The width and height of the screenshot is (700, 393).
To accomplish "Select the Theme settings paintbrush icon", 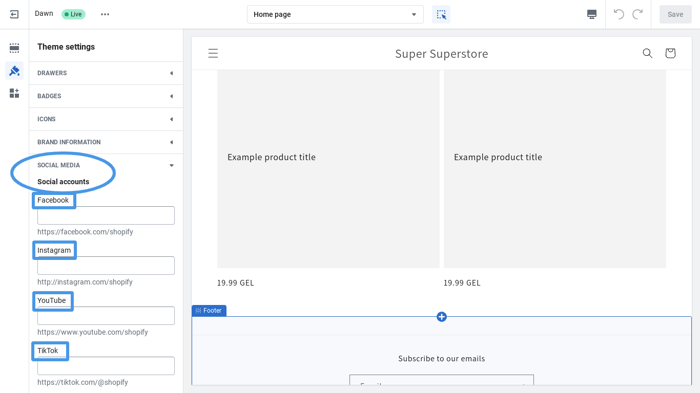I will click(x=14, y=71).
